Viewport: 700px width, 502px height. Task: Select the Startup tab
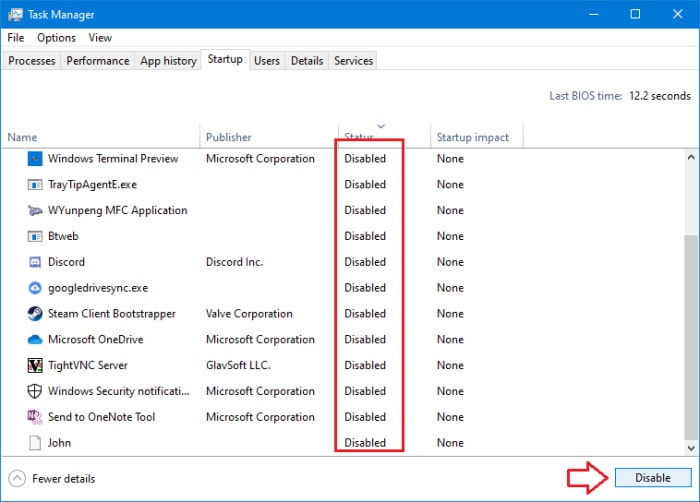(225, 59)
